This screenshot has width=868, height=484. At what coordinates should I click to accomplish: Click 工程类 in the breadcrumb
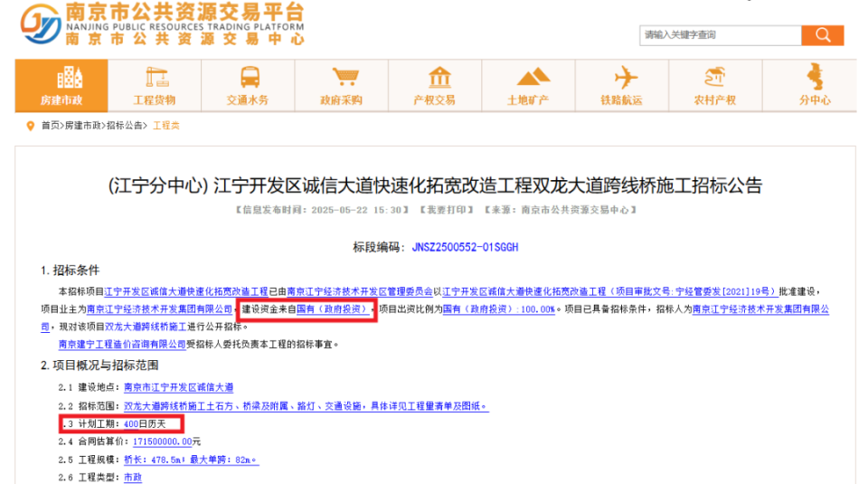166,126
